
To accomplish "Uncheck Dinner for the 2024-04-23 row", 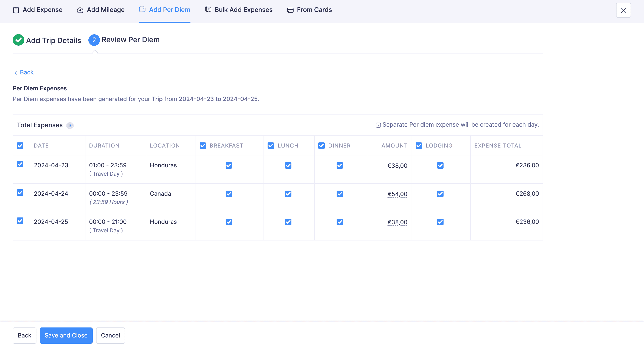I will [x=340, y=165].
